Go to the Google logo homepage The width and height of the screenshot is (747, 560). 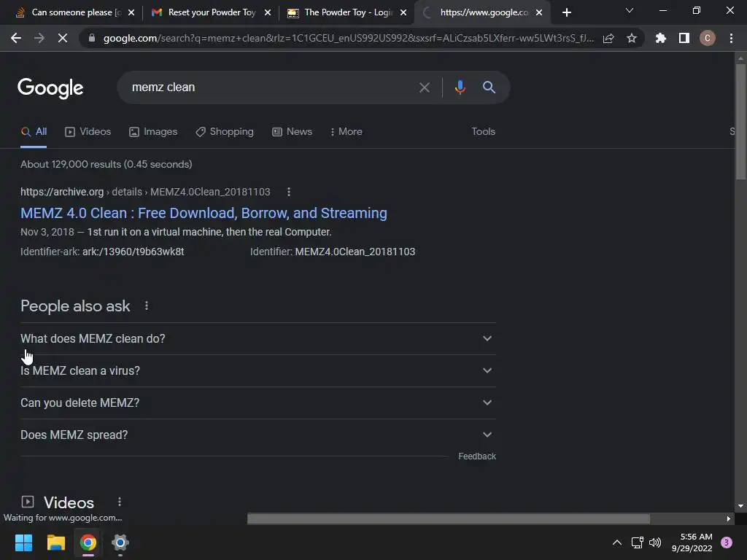pyautogui.click(x=50, y=88)
